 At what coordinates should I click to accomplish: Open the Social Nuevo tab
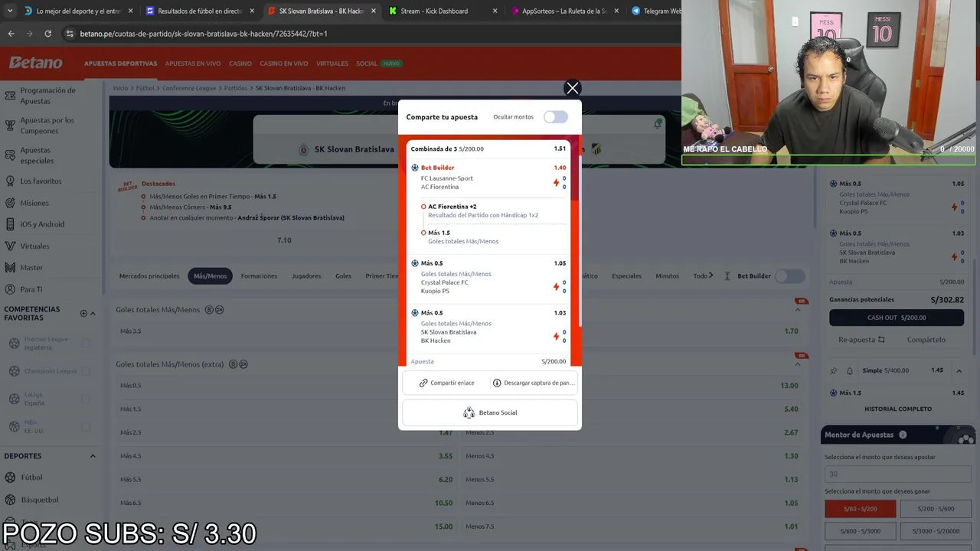(x=378, y=64)
